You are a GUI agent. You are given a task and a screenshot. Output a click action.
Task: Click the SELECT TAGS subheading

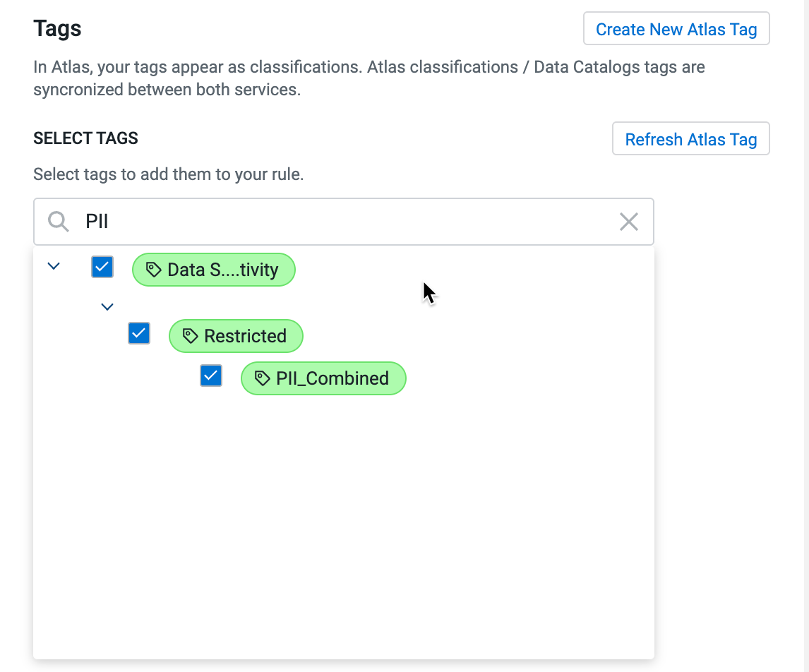85,138
